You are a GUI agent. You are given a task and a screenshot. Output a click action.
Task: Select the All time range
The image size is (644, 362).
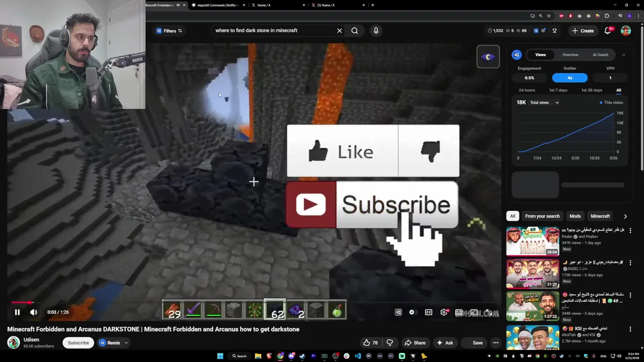tap(619, 90)
